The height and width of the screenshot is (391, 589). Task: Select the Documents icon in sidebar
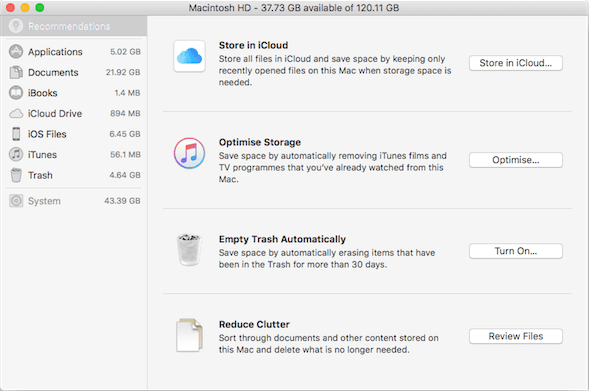16,72
